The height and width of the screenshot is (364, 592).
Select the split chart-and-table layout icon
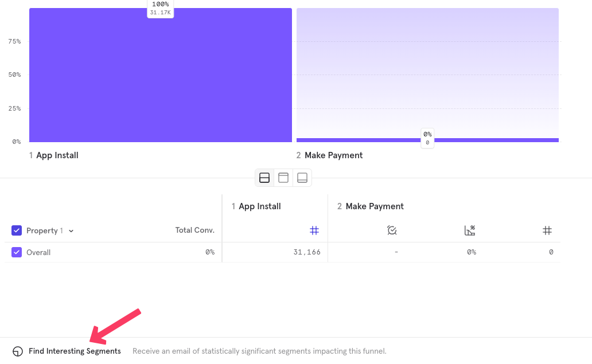pos(264,178)
